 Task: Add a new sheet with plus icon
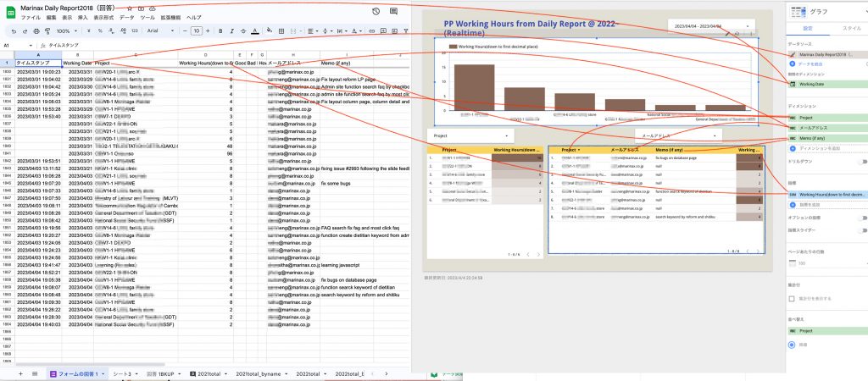[21, 373]
